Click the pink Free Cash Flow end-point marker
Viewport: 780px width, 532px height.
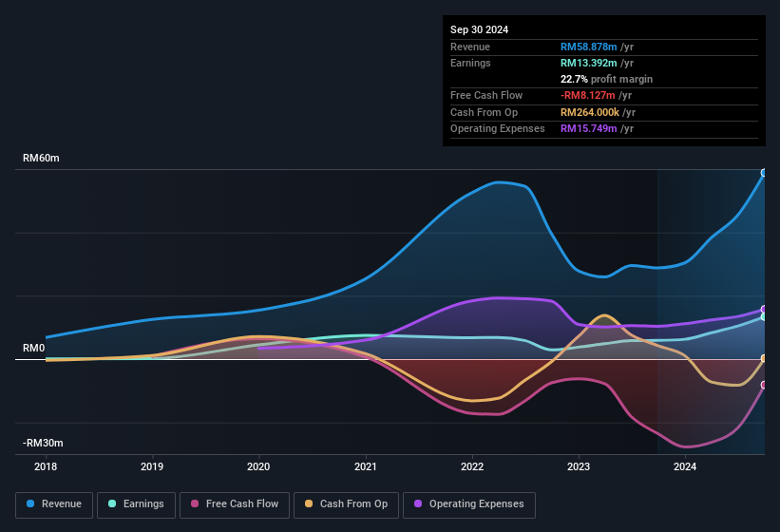(x=764, y=385)
